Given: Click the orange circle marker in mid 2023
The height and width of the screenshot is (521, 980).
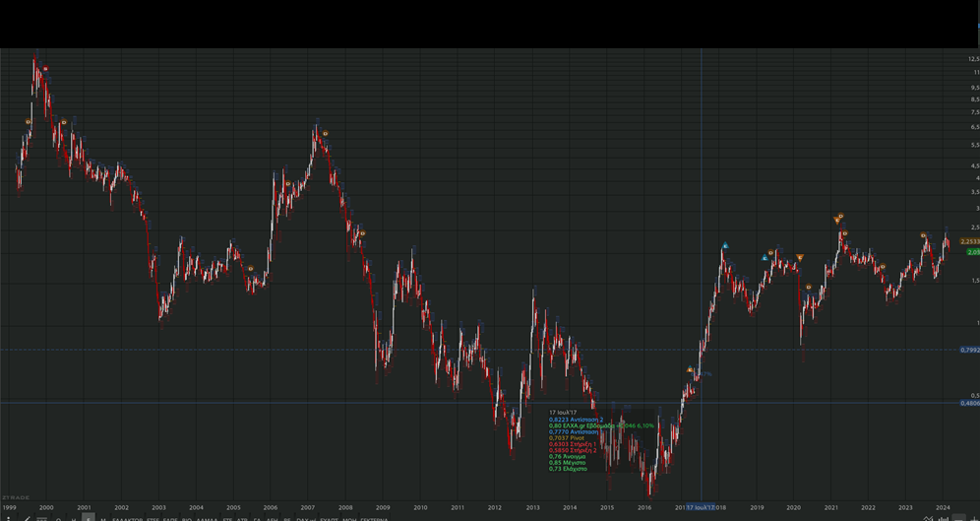Looking at the screenshot, I should [x=923, y=235].
